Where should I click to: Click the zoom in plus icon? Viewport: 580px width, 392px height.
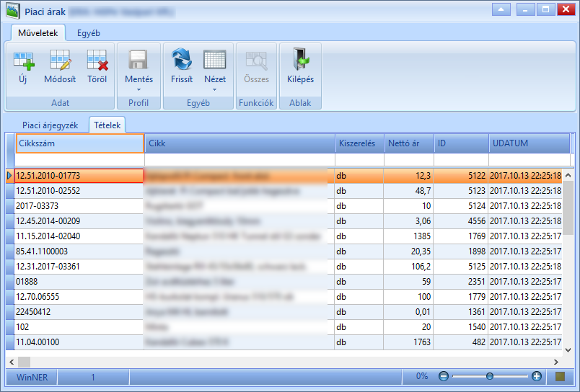tap(536, 376)
